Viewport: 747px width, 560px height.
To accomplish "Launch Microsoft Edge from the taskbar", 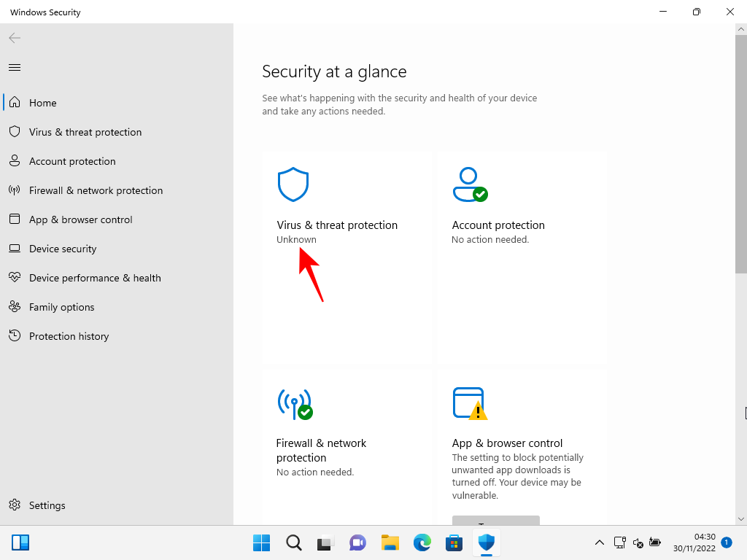I will pyautogui.click(x=422, y=542).
